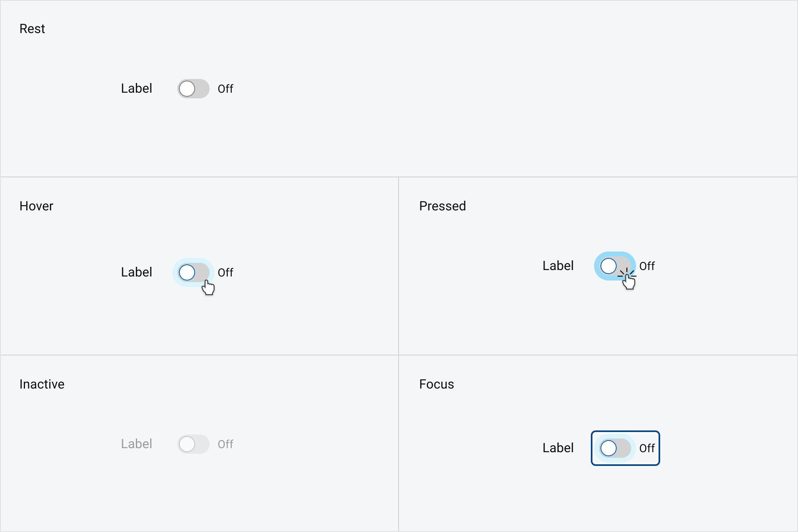Click the grayed 'Label' in the Inactive panel
Image resolution: width=798 pixels, height=532 pixels.
tap(136, 444)
